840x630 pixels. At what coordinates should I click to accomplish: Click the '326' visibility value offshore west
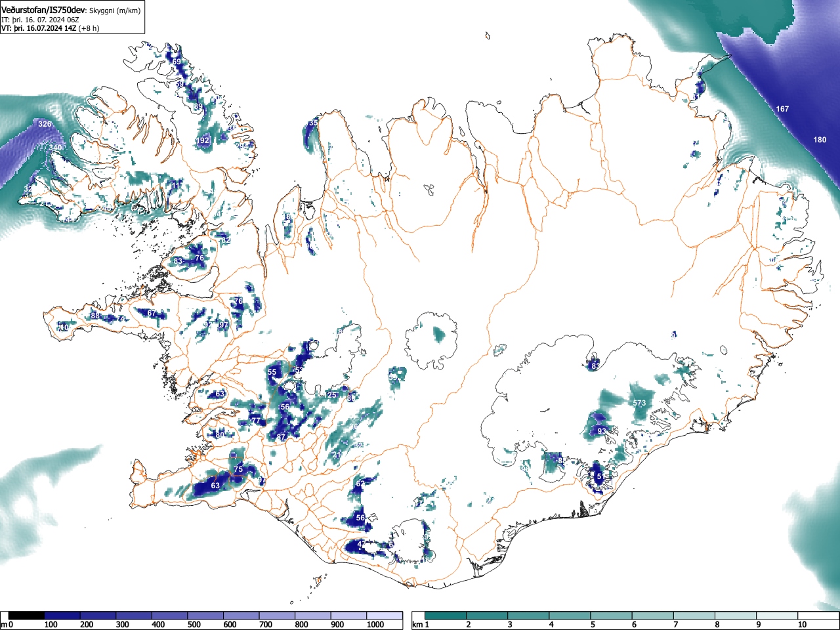coord(45,124)
